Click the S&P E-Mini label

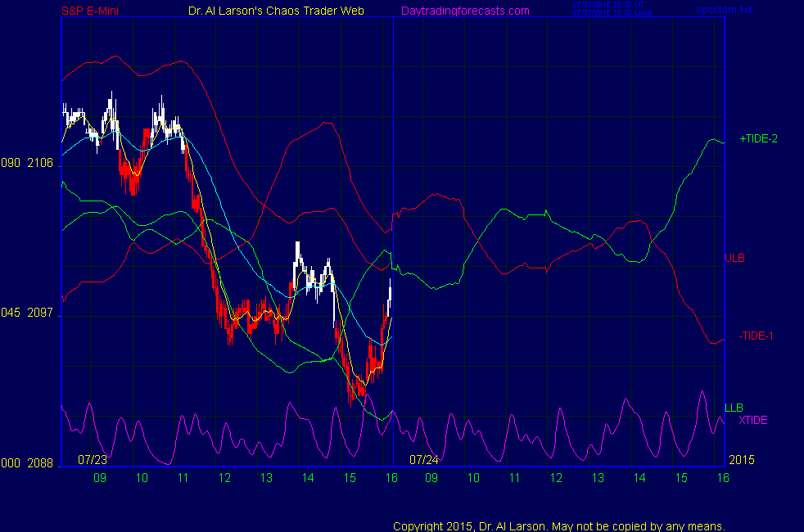point(93,11)
